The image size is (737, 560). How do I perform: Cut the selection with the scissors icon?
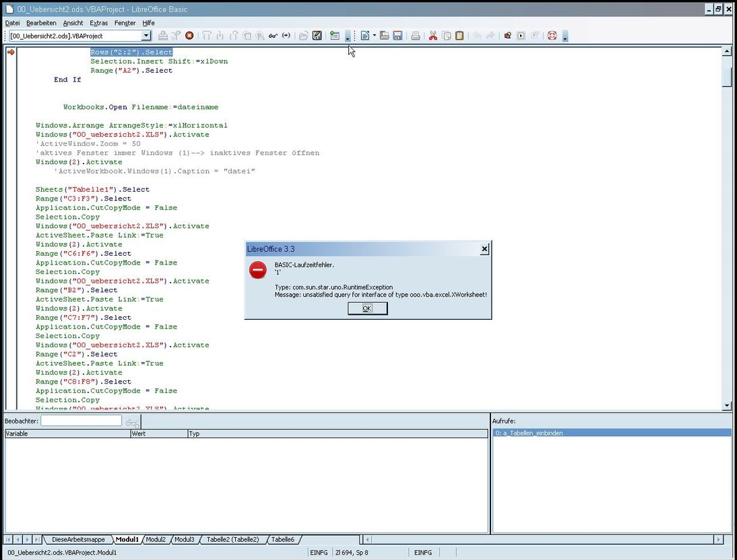(x=433, y=36)
